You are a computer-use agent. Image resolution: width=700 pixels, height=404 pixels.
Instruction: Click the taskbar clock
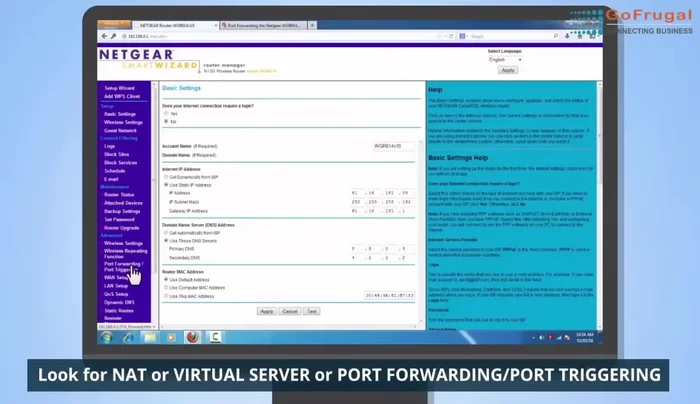pos(584,337)
